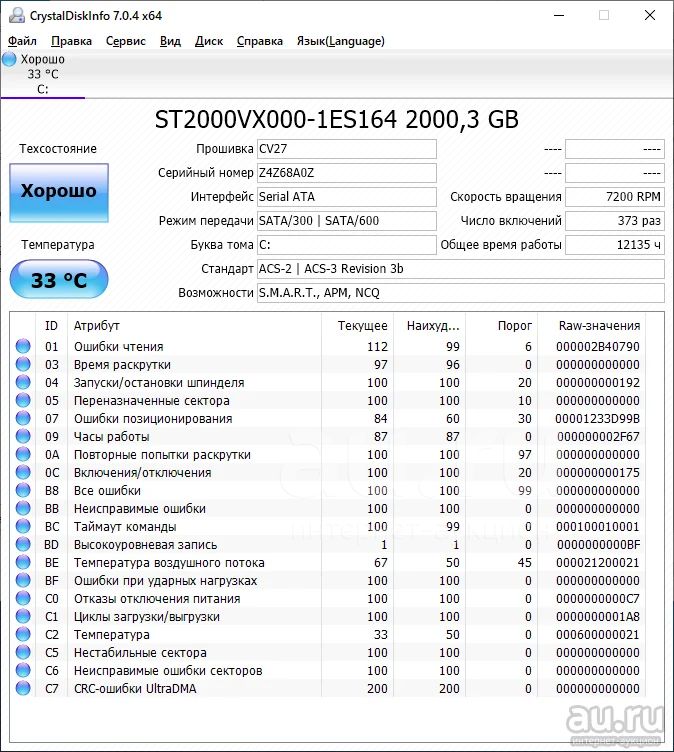Click status orb for C1 Циклы загрузки/выгрузки

click(x=23, y=616)
